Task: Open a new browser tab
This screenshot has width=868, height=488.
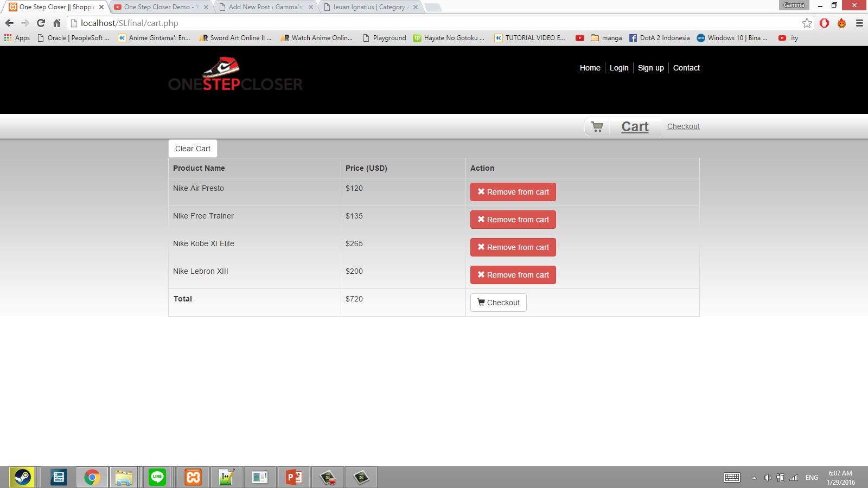Action: tap(432, 7)
